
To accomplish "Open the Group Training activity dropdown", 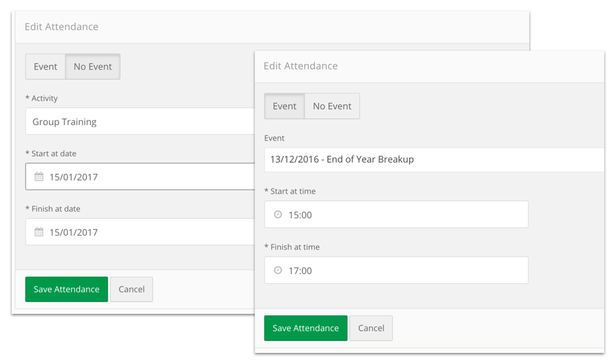I will click(x=139, y=121).
